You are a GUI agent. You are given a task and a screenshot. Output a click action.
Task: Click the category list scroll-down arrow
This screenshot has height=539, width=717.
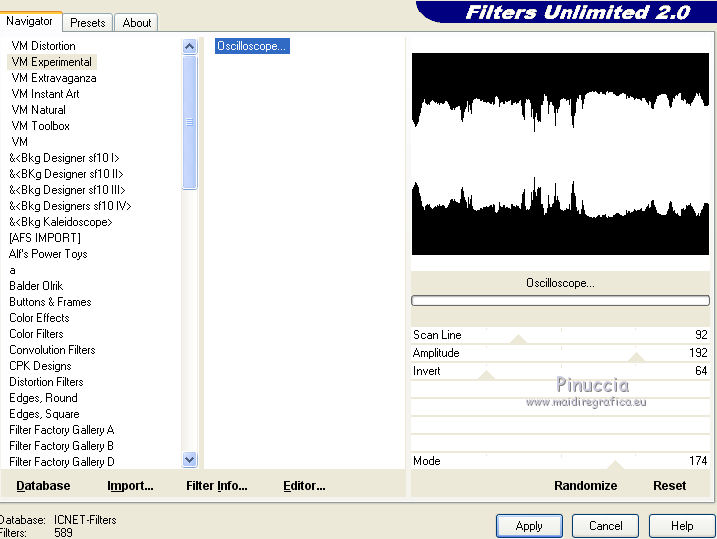[x=189, y=459]
